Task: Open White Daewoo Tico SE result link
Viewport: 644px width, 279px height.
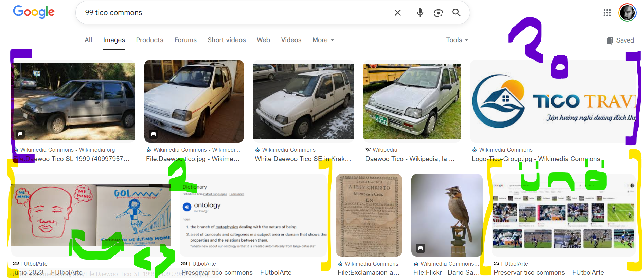Action: pos(303,159)
